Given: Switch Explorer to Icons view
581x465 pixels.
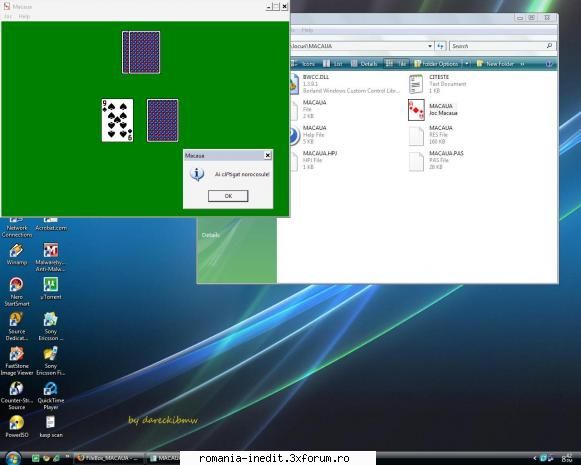Looking at the screenshot, I should [305, 64].
